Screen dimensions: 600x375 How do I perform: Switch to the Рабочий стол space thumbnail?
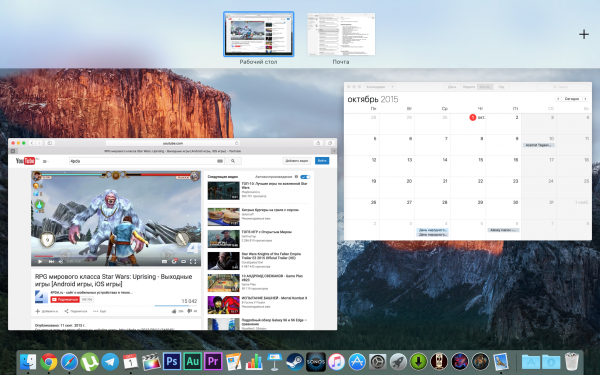click(x=259, y=34)
